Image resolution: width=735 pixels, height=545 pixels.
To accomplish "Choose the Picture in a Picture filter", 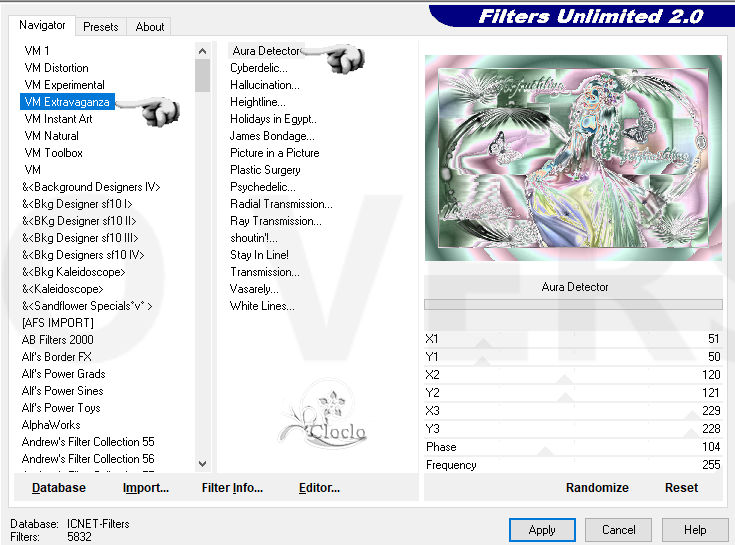I will coord(275,153).
